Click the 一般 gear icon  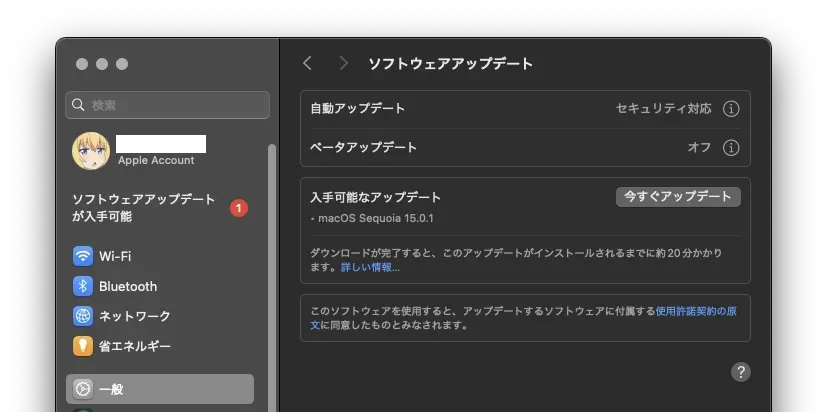pyautogui.click(x=83, y=389)
